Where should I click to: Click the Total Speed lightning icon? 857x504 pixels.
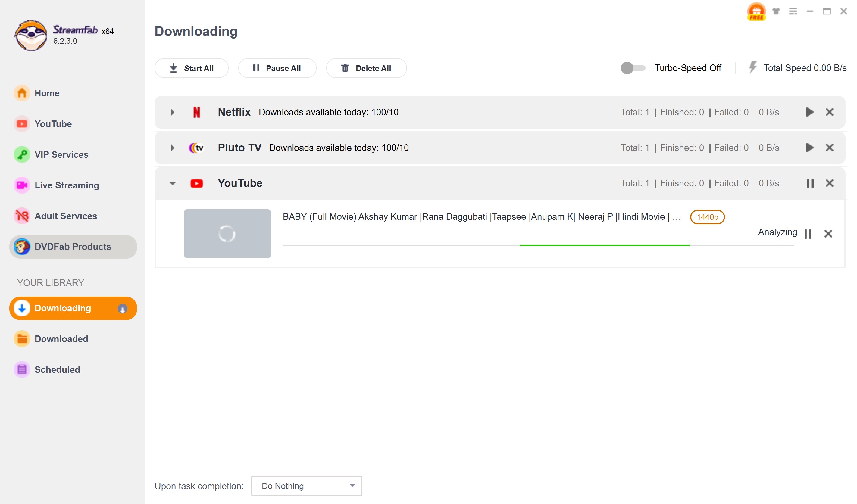tap(752, 67)
